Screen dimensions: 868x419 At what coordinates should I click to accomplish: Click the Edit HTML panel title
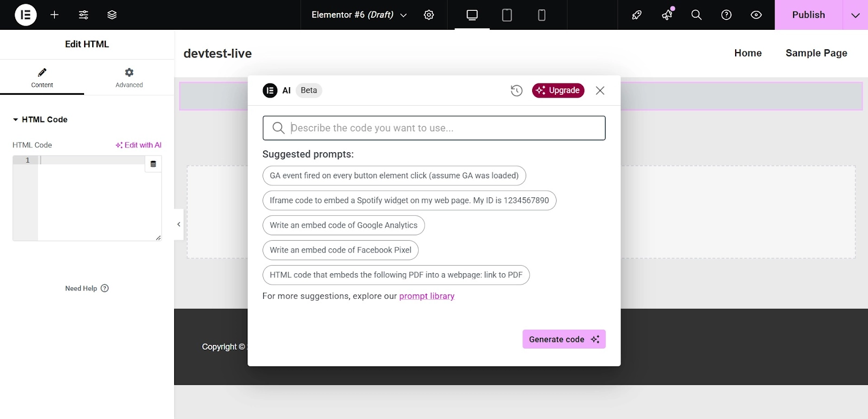click(x=87, y=44)
